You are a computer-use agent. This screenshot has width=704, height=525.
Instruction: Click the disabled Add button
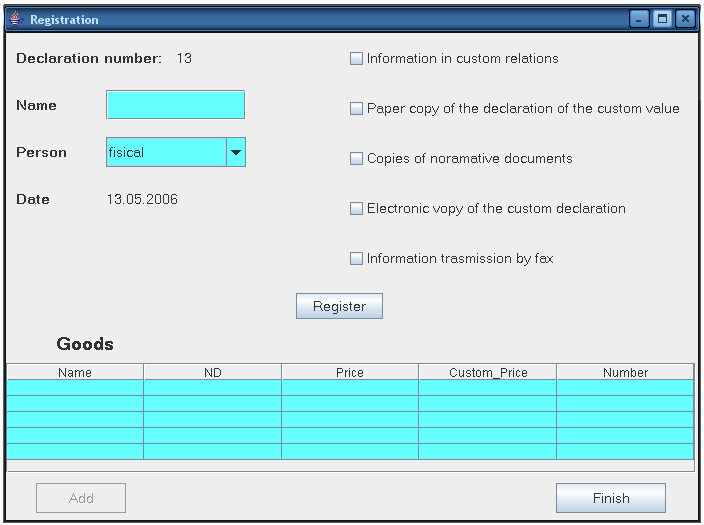click(x=81, y=498)
